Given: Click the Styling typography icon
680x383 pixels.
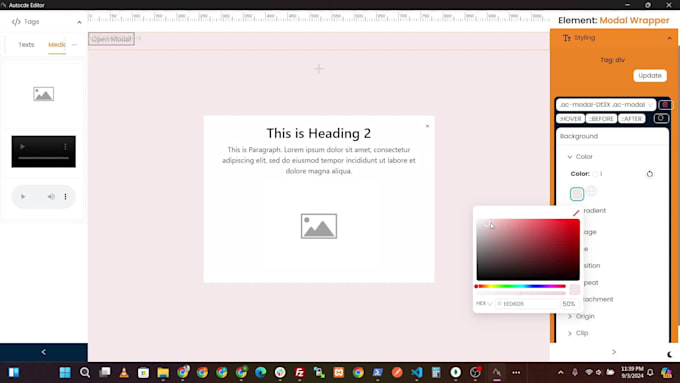Looking at the screenshot, I should coord(567,38).
